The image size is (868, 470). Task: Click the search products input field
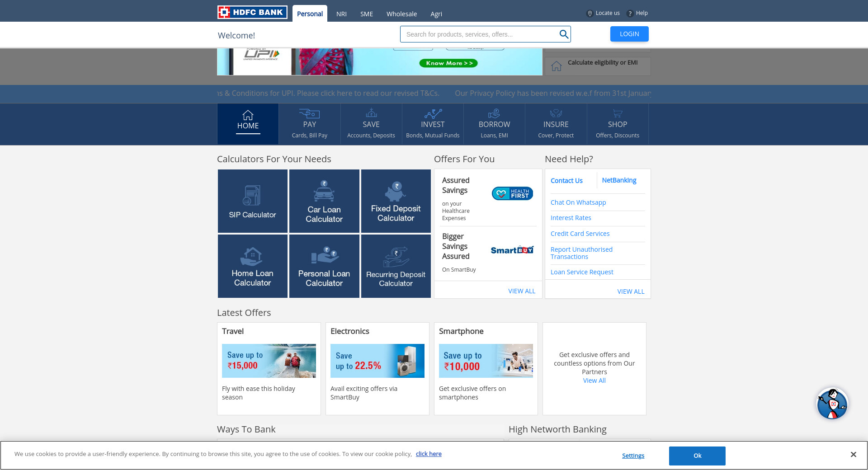(x=480, y=34)
